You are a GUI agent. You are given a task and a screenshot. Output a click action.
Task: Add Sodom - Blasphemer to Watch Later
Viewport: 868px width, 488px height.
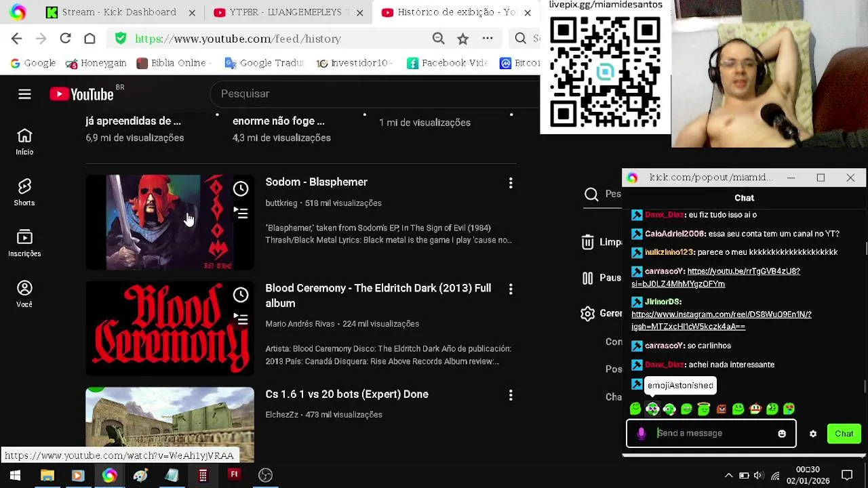(x=241, y=188)
